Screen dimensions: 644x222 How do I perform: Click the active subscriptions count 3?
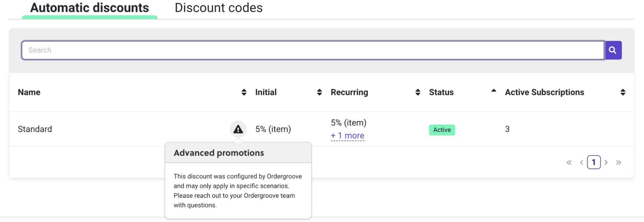[507, 129]
